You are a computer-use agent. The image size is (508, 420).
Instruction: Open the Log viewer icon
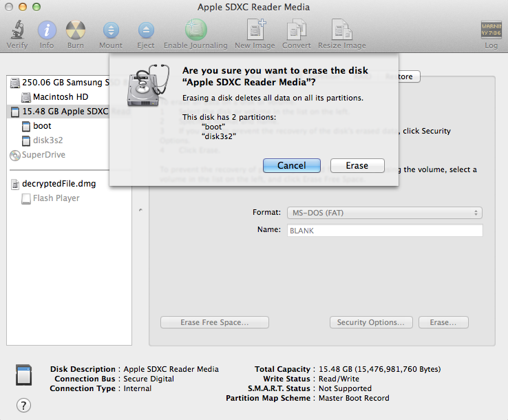pos(491,30)
